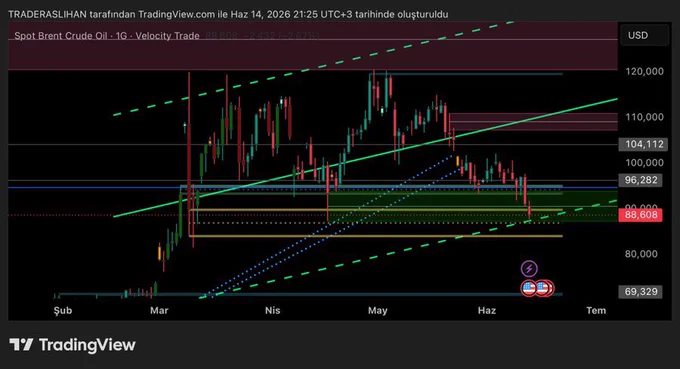The height and width of the screenshot is (369, 680).
Task: Click the Spot Brent Crude Oil symbol title
Action: click(x=107, y=36)
